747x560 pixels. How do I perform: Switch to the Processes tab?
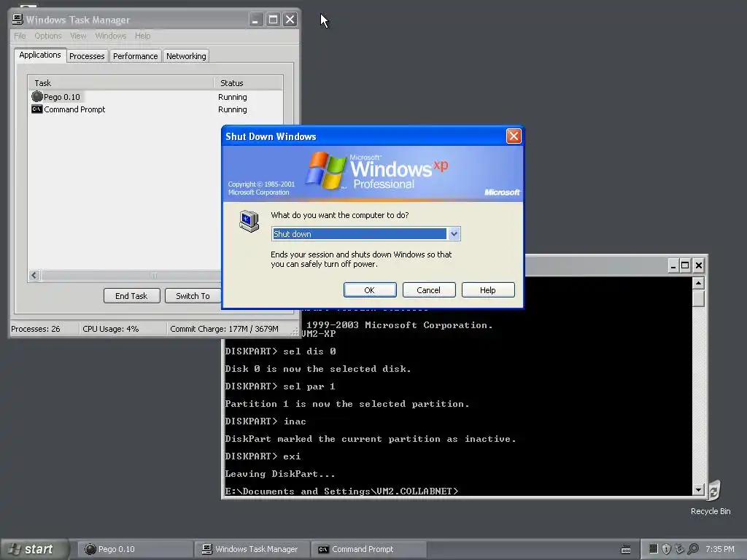coord(87,55)
